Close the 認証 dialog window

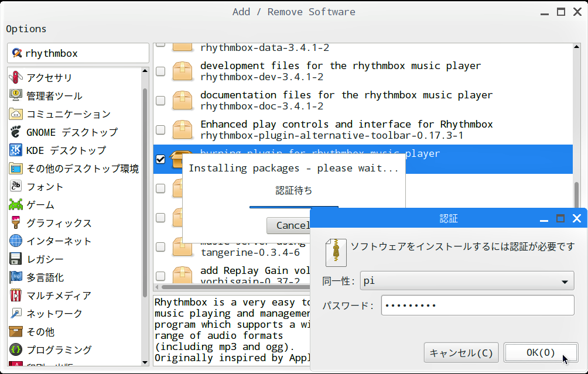(x=577, y=218)
